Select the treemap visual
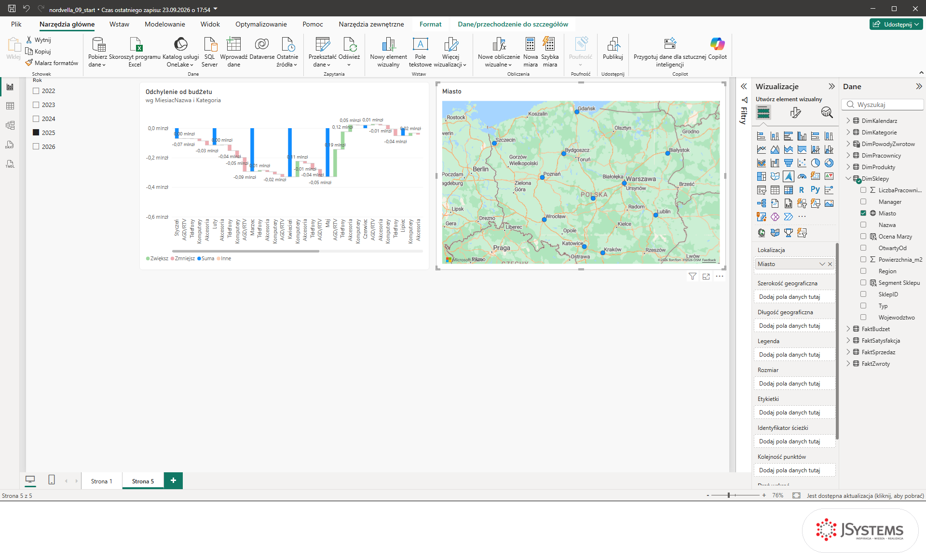The width and height of the screenshot is (926, 560). [x=762, y=176]
